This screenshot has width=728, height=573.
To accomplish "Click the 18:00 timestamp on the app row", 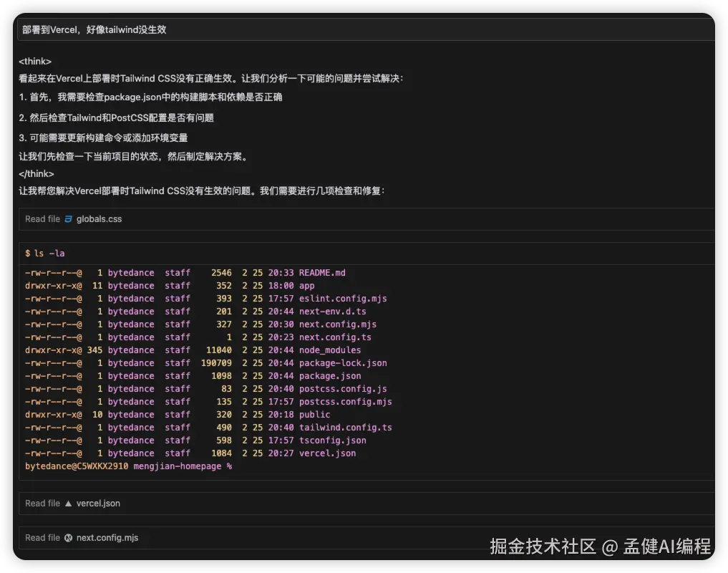I will (281, 286).
